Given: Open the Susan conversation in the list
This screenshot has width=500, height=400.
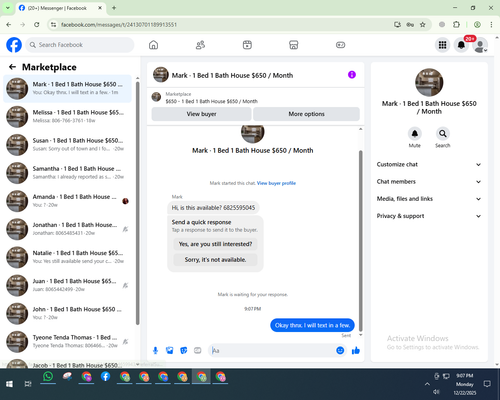Looking at the screenshot, I should click(x=67, y=145).
